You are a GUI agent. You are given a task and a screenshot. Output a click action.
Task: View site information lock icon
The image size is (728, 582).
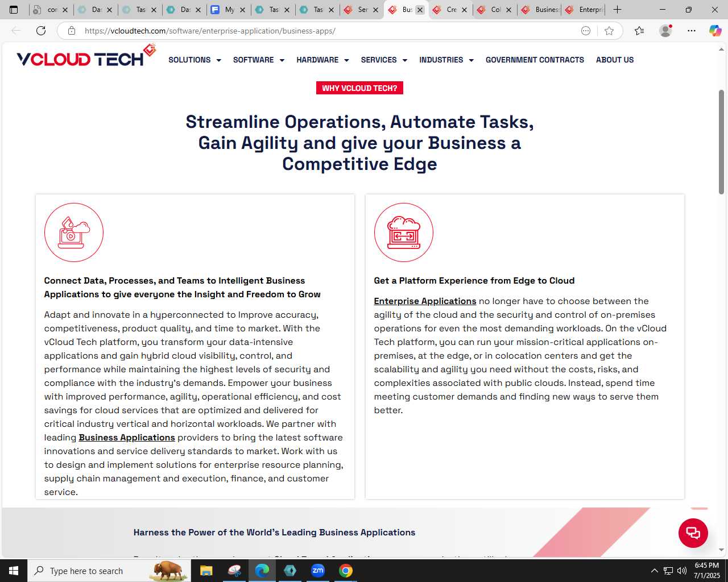click(x=72, y=31)
